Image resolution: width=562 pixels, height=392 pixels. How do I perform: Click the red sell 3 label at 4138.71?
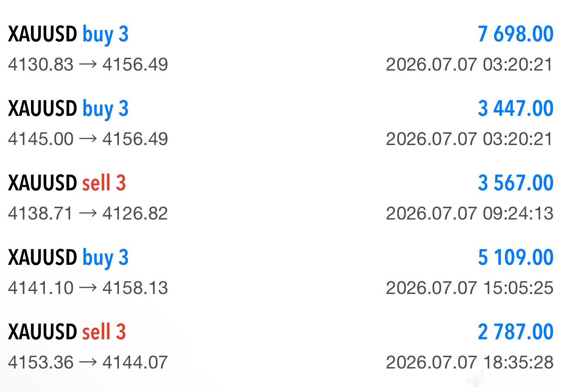tap(104, 183)
